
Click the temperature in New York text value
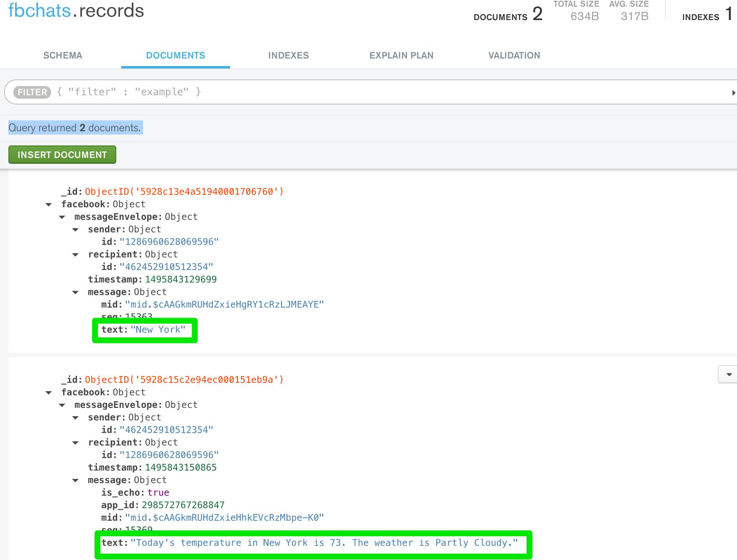click(x=325, y=542)
